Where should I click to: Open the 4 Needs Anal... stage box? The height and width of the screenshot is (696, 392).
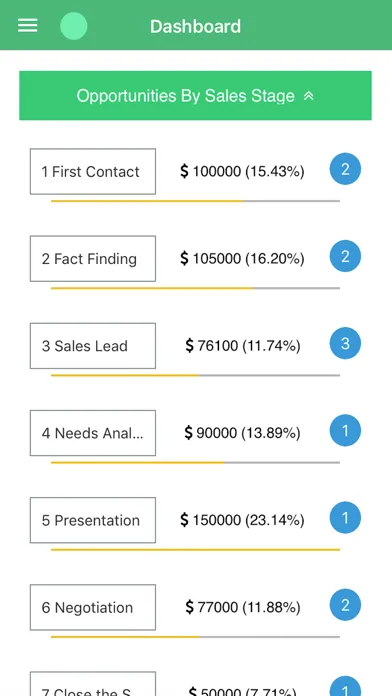[x=93, y=433]
